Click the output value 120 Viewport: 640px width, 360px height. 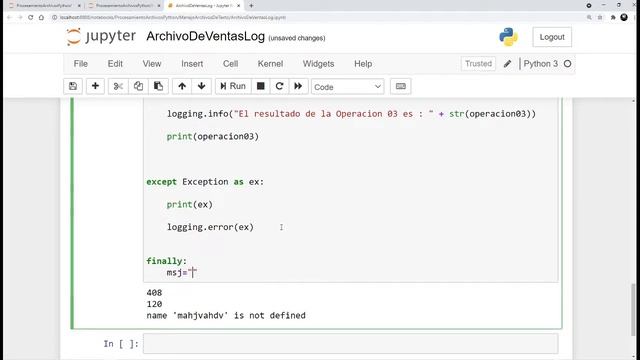coord(154,304)
